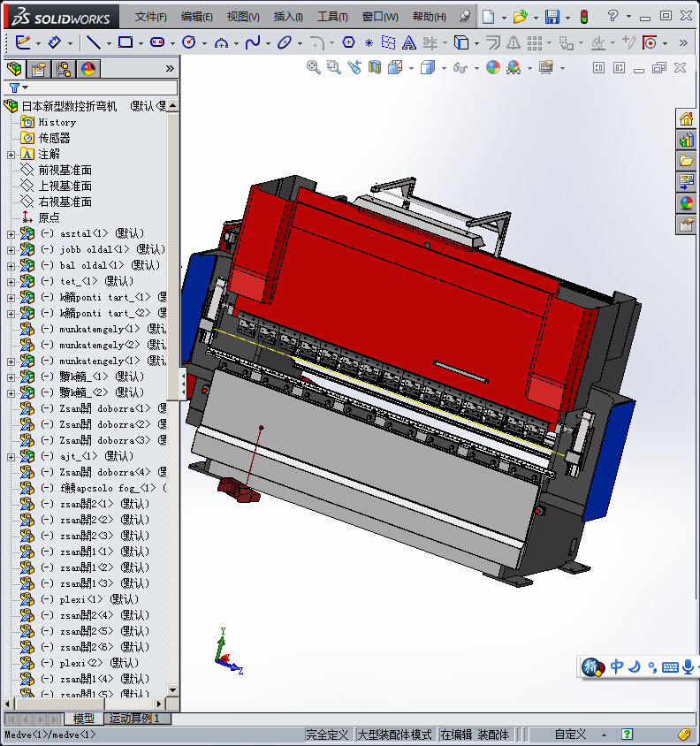Select the Plane sketch tool
The height and width of the screenshot is (746, 700).
[x=388, y=42]
